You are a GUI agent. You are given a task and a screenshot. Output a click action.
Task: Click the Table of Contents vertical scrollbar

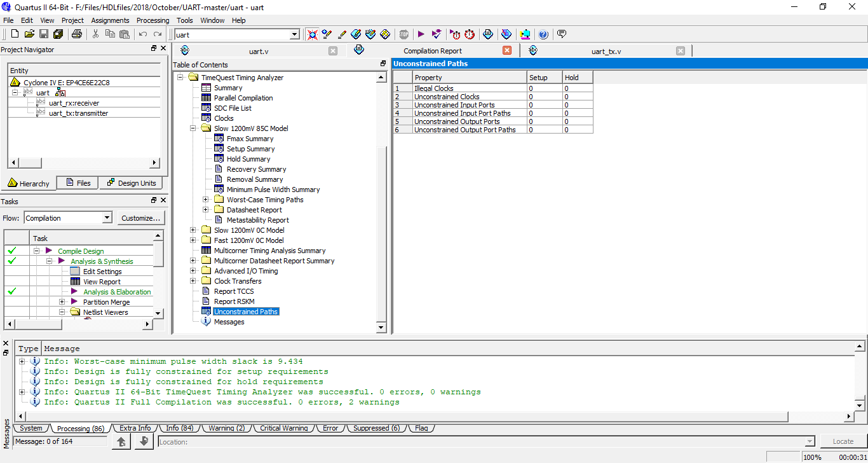click(x=381, y=202)
